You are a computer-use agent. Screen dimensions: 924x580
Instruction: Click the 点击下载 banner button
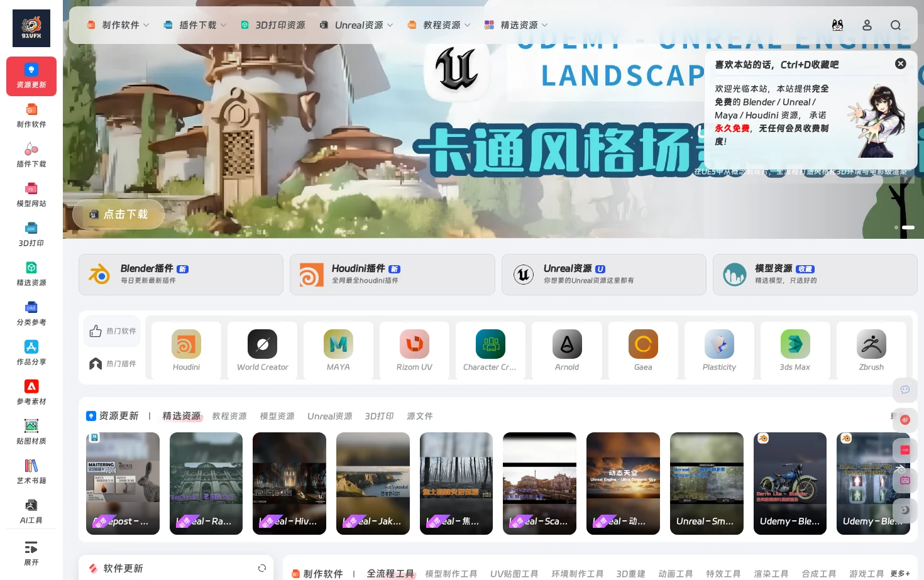coord(118,214)
